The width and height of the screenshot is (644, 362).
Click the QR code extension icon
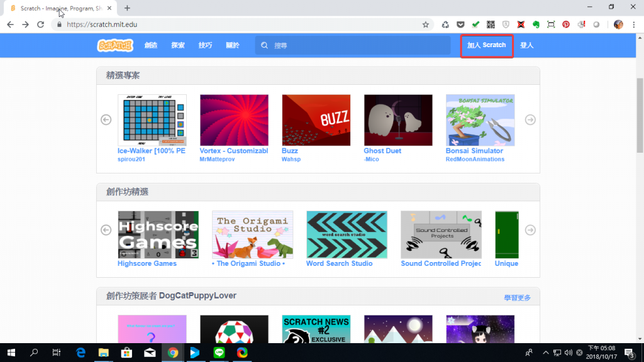(491, 25)
